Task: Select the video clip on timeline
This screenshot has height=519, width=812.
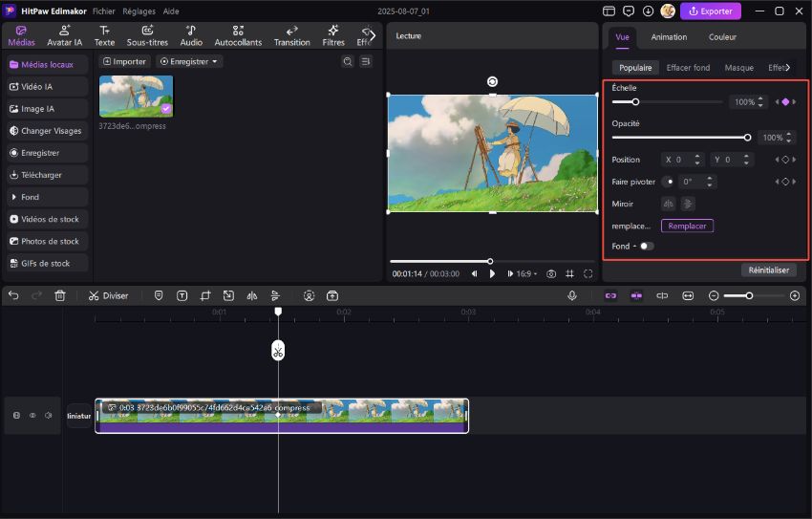Action: click(x=282, y=416)
